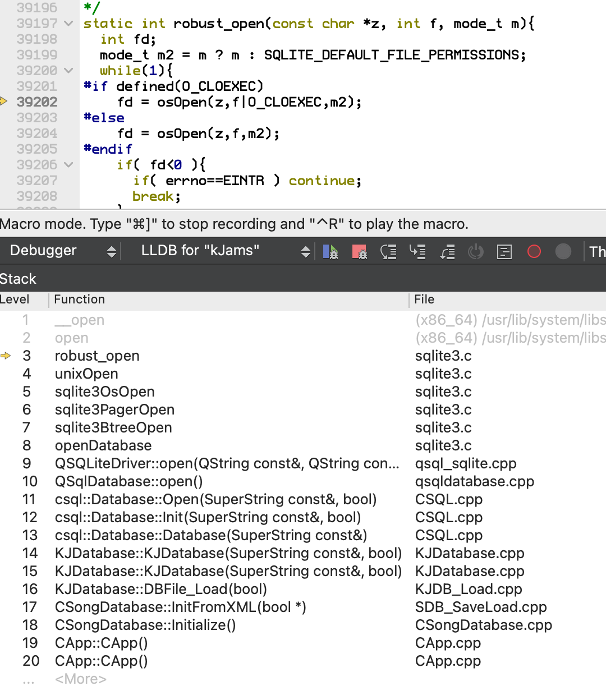The width and height of the screenshot is (606, 700).
Task: Select stack frame CSongDatabase::InitFromXML
Action: 303,607
